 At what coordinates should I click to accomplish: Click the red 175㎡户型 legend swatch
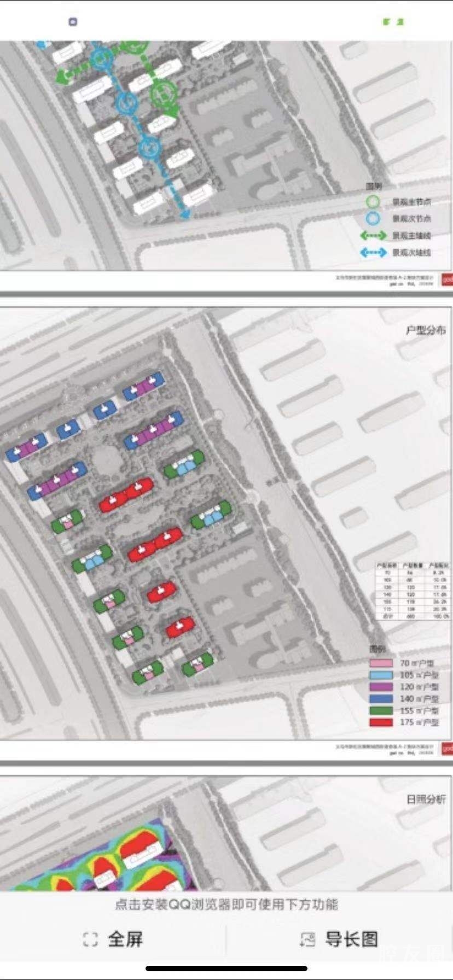tap(381, 722)
